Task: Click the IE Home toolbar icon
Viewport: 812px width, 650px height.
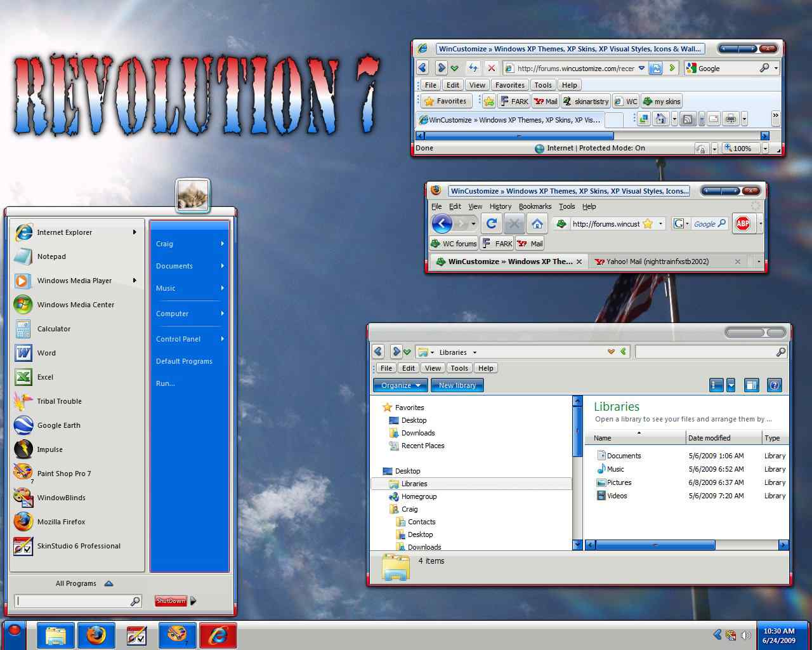Action: click(x=660, y=119)
